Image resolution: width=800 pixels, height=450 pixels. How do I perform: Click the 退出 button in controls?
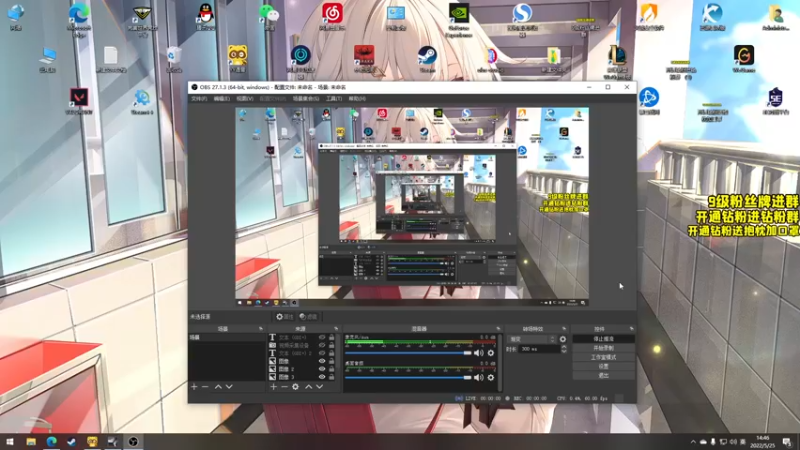click(604, 376)
